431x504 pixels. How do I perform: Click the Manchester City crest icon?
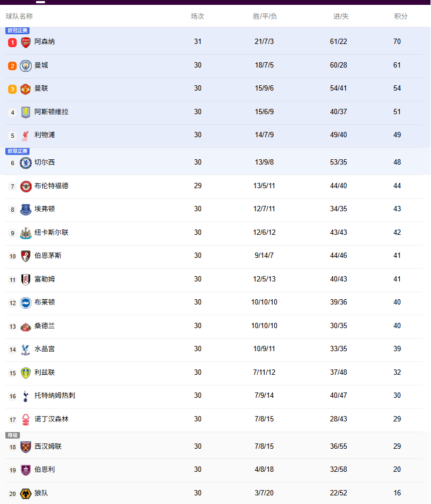(x=26, y=65)
